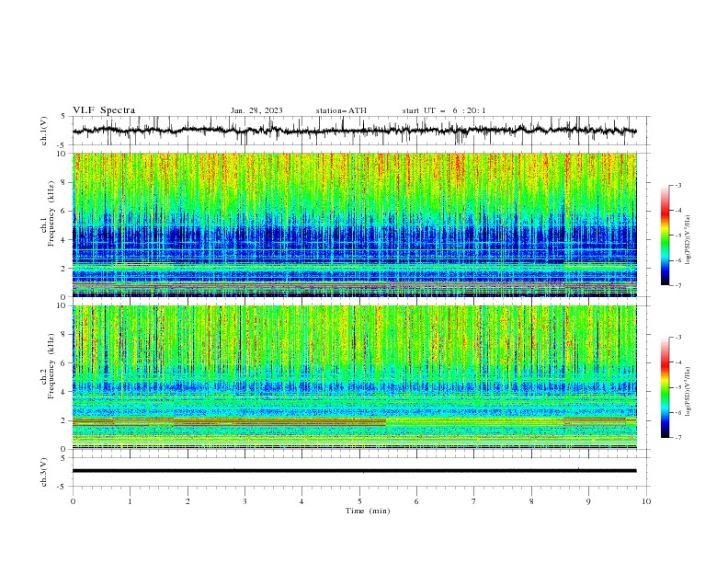728x563 pixels.
Task: Click the ch.1 spectrogram panel
Action: point(355,224)
